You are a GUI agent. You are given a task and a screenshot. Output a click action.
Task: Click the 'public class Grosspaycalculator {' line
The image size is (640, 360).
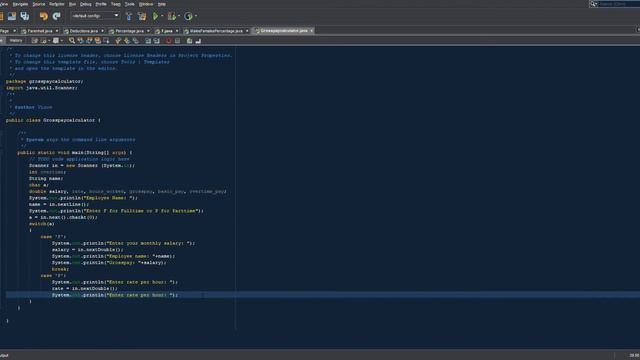(53, 120)
